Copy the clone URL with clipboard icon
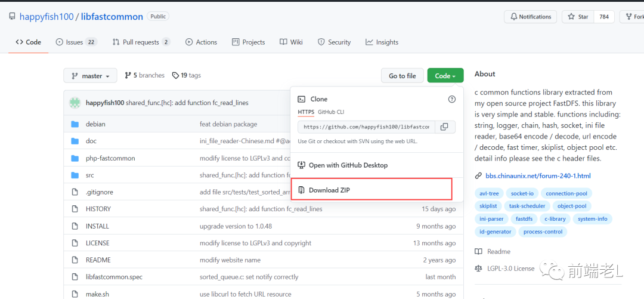Viewport: 644px width, 299px height. (444, 127)
